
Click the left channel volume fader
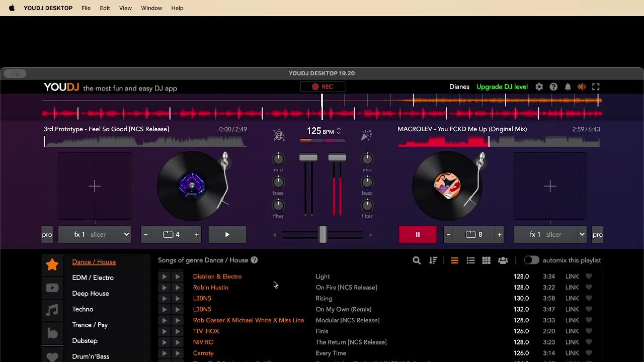308,158
